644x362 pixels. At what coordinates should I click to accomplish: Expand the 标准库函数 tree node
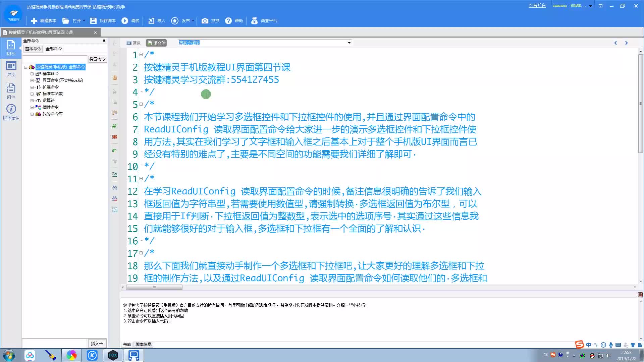click(32, 94)
